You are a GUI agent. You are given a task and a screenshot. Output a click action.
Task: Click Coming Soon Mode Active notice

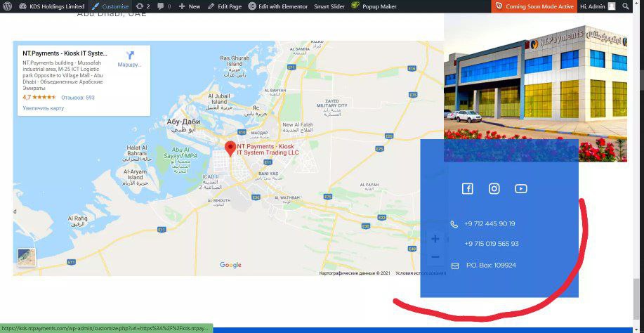tap(534, 6)
